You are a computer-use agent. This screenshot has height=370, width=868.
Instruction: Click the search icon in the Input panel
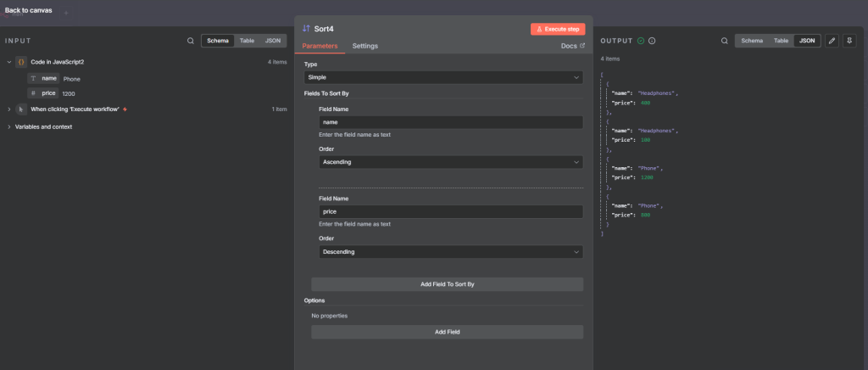tap(191, 41)
